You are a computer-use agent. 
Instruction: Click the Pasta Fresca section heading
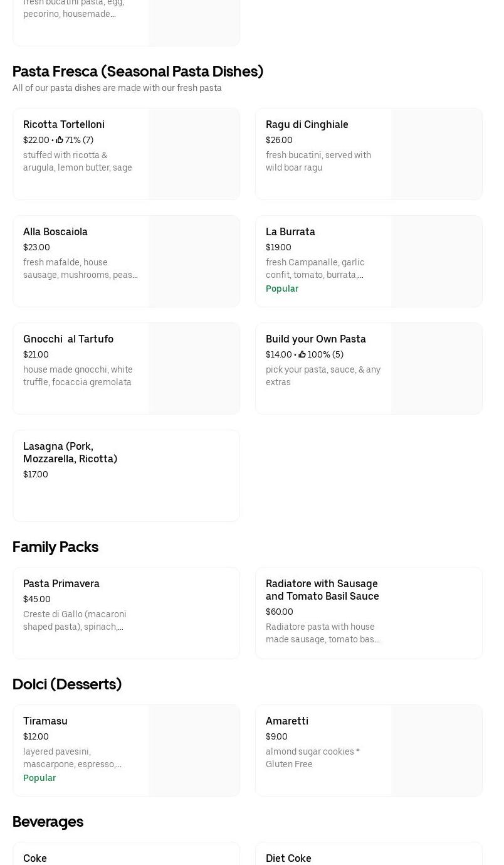click(x=138, y=72)
